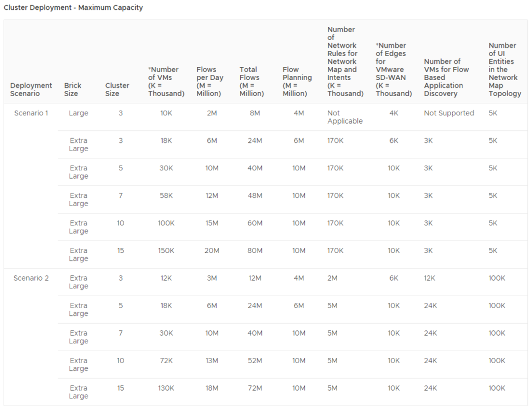Select the Scenario 1 row label
This screenshot has width=532, height=413.
(30, 113)
